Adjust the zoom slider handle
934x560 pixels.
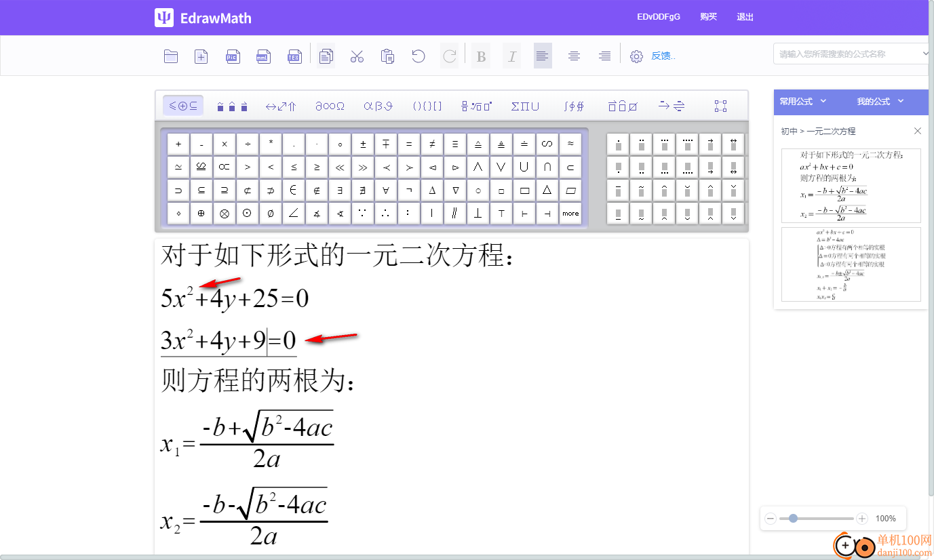[x=793, y=519]
